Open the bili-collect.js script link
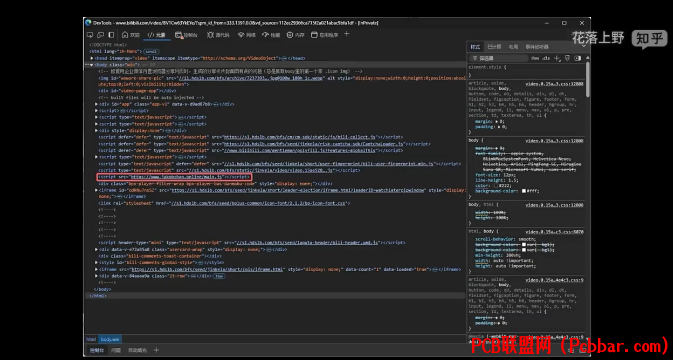Image resolution: width=673 pixels, height=360 pixels. (x=300, y=137)
